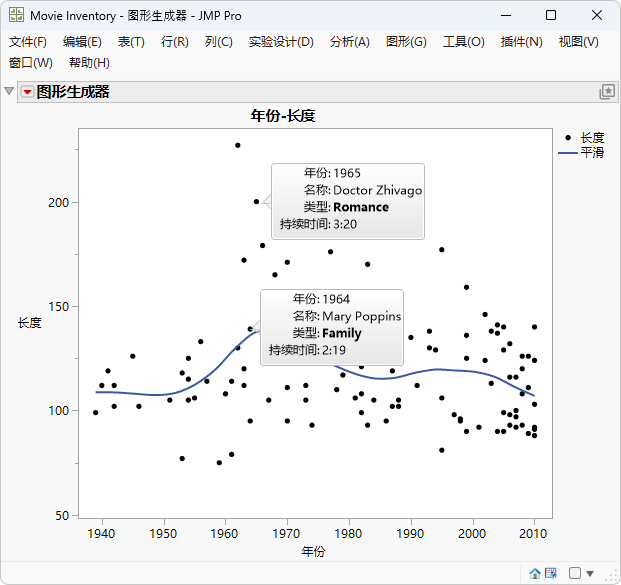This screenshot has width=621, height=585.
Task: Click the x-axis tick value 1990
Action: click(x=410, y=534)
